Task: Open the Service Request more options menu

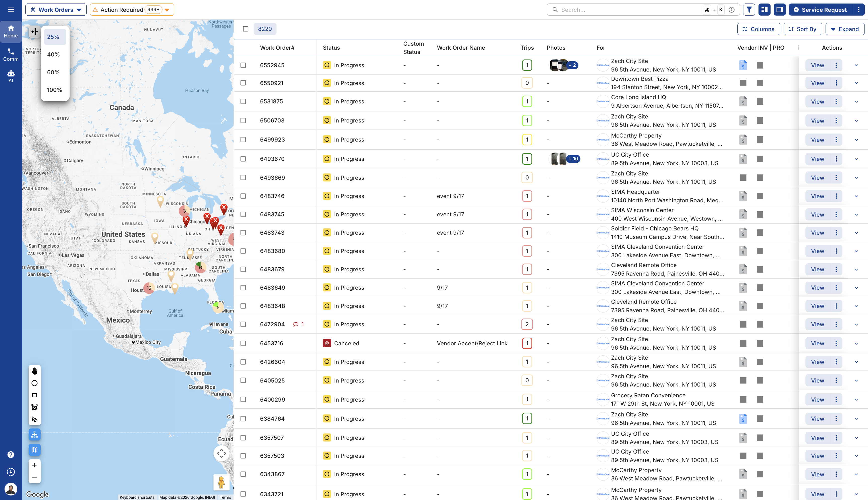Action: (x=858, y=10)
